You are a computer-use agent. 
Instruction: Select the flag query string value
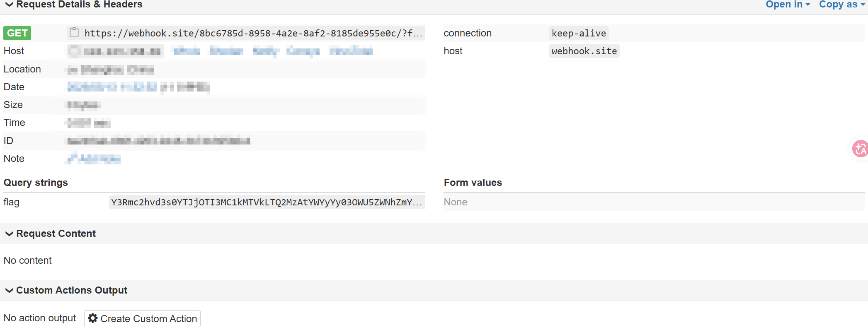(x=267, y=202)
